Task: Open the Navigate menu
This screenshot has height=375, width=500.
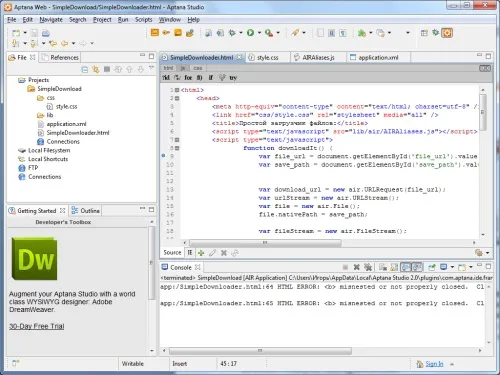Action: 51,20
